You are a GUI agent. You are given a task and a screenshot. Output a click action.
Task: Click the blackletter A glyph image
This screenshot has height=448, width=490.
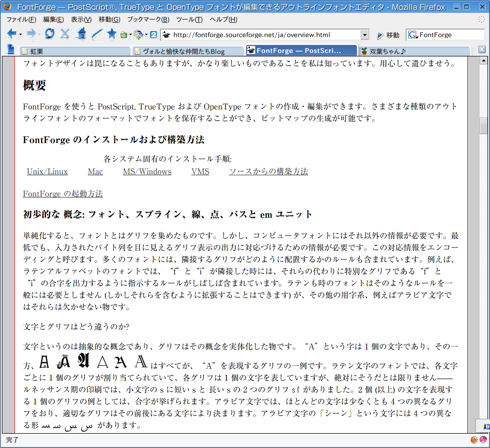tap(84, 360)
